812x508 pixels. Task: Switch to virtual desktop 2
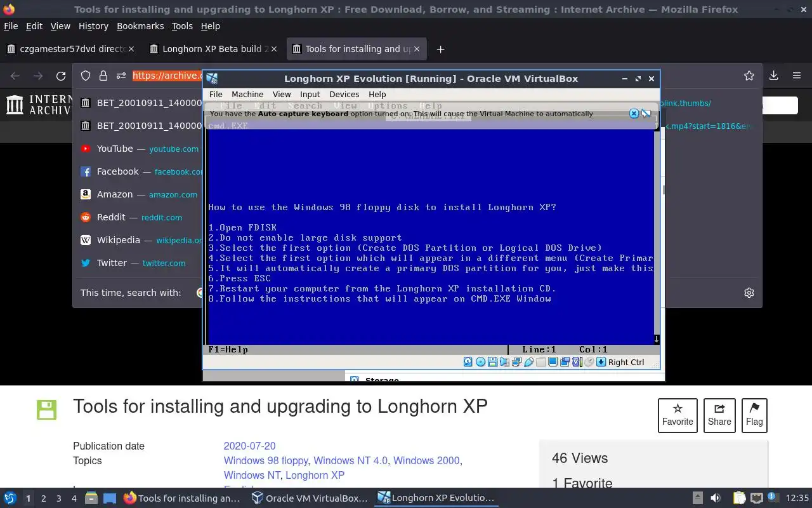[43, 498]
